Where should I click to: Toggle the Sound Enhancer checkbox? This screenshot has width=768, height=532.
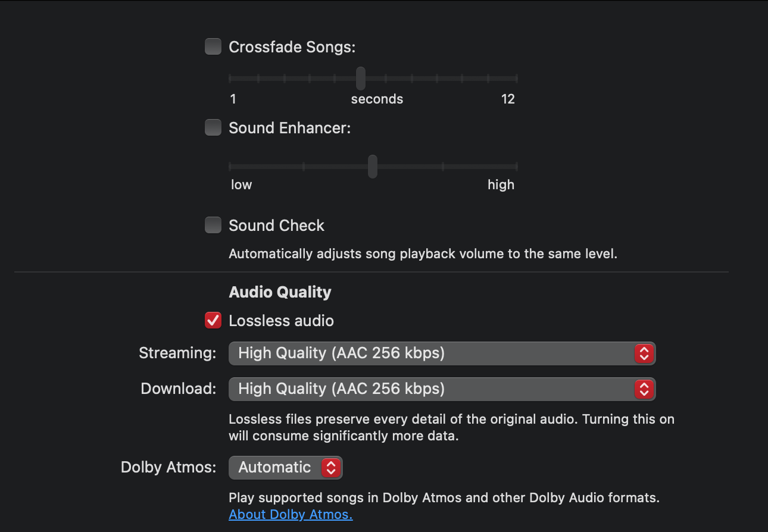213,127
